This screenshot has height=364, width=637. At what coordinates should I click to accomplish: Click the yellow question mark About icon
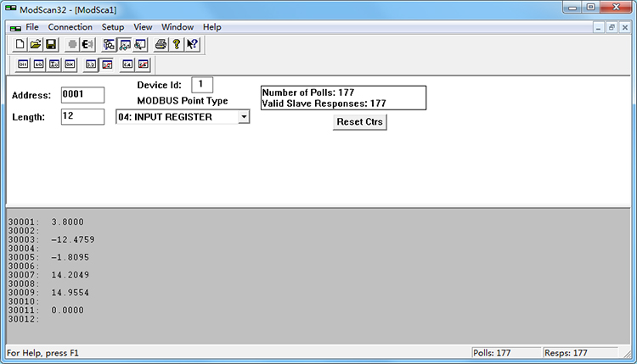click(x=176, y=44)
